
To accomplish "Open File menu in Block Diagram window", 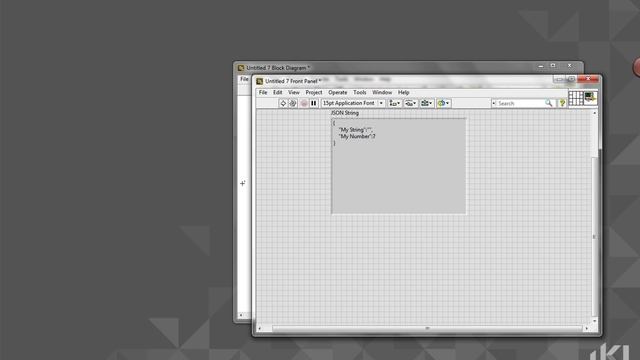I will point(244,79).
